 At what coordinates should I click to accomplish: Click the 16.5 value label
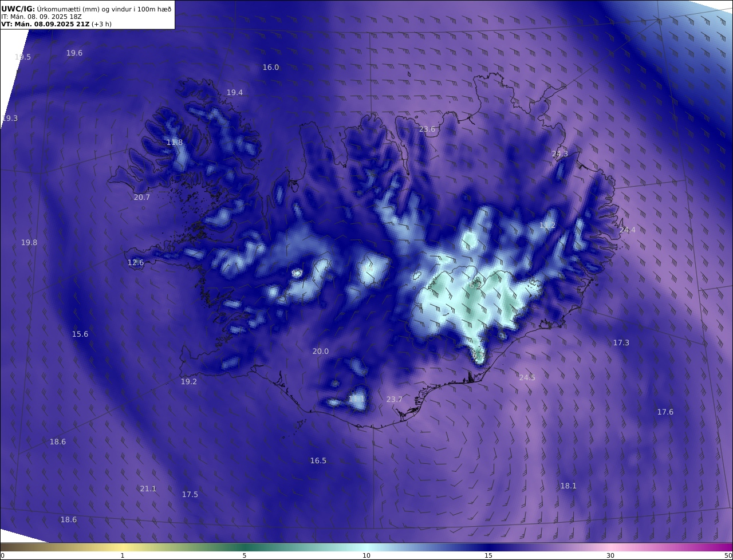[x=318, y=461]
